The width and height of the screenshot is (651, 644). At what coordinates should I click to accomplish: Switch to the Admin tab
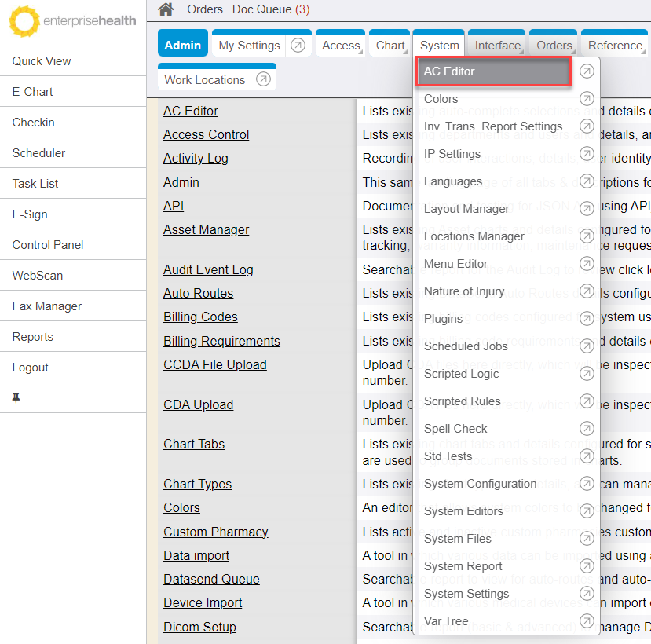(x=182, y=46)
